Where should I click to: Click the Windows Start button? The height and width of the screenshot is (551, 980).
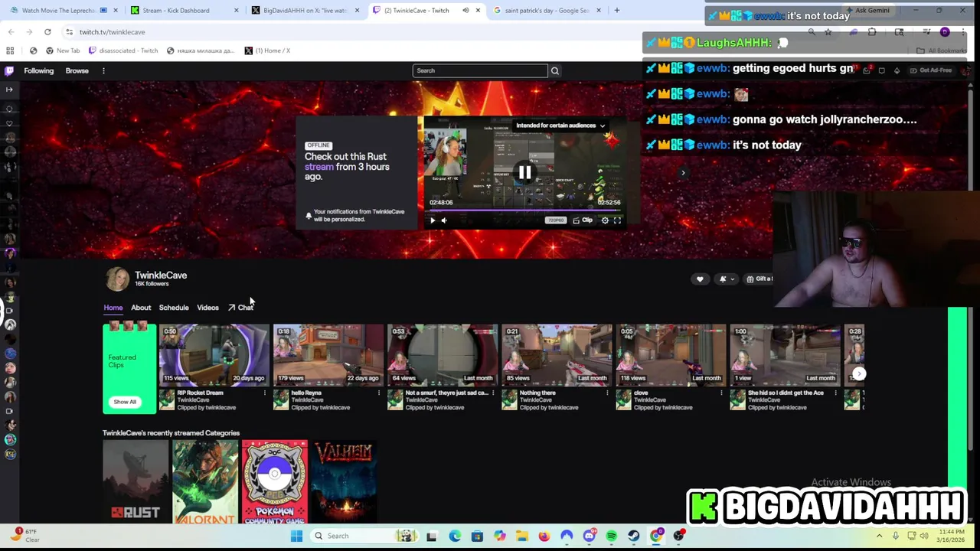296,536
